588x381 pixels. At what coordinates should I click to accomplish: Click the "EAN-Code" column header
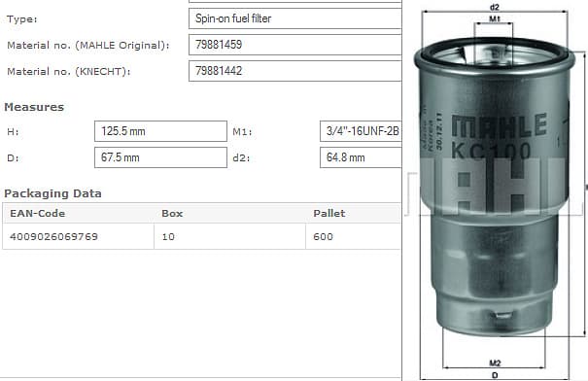click(38, 214)
